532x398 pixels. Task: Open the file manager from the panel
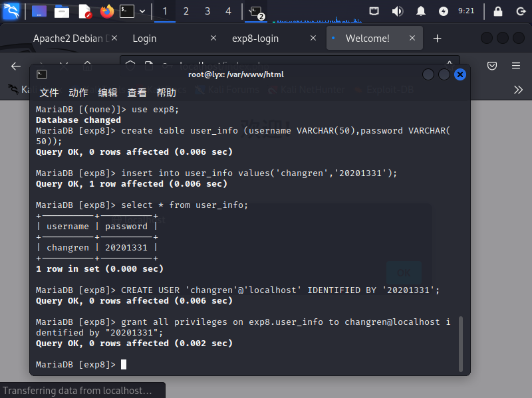[x=62, y=11]
